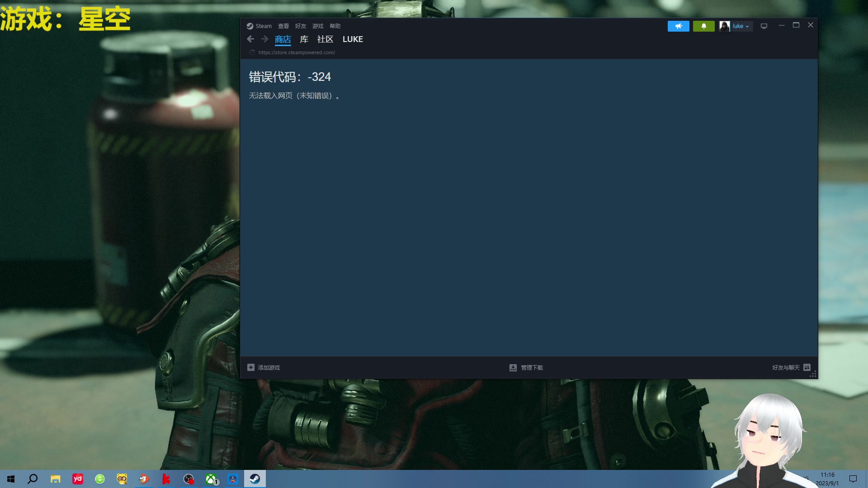The width and height of the screenshot is (868, 488).
Task: Open Windows taskbar search
Action: [x=33, y=479]
